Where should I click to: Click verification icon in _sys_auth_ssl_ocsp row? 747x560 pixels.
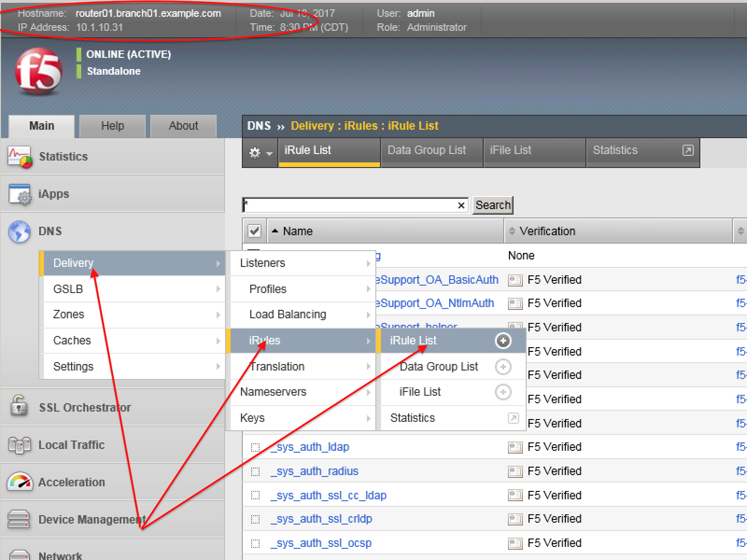[515, 544]
